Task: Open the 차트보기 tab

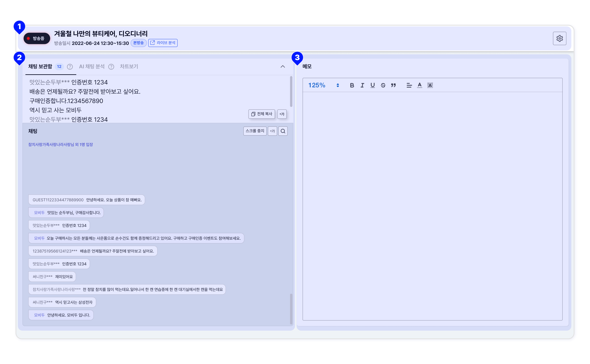Action: pos(129,66)
